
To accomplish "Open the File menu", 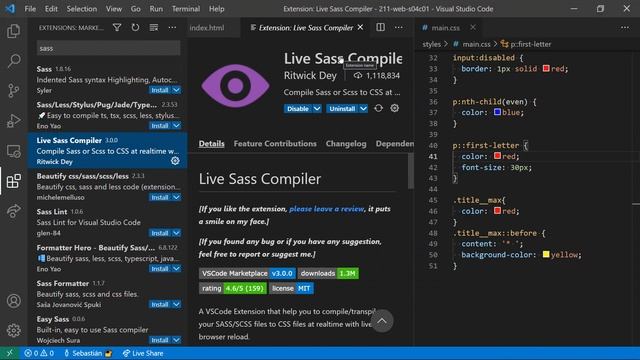I will [x=30, y=9].
